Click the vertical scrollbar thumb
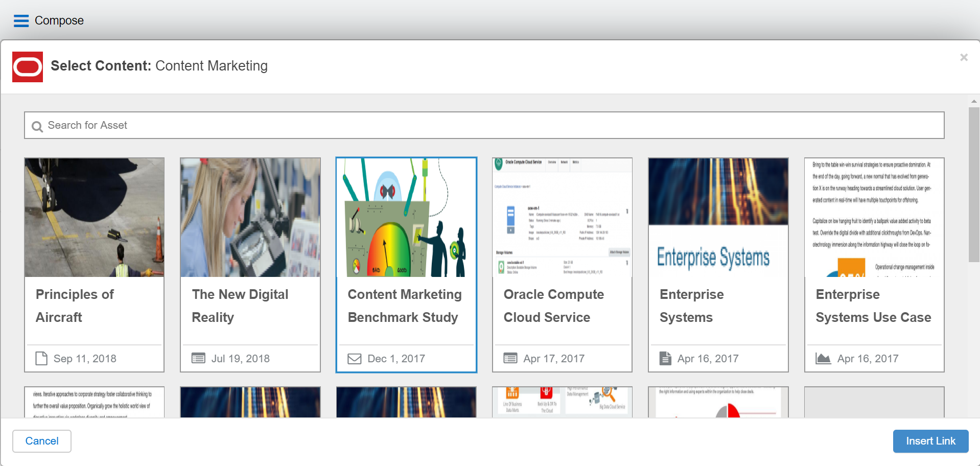Viewport: 980px width, 466px height. (x=974, y=184)
